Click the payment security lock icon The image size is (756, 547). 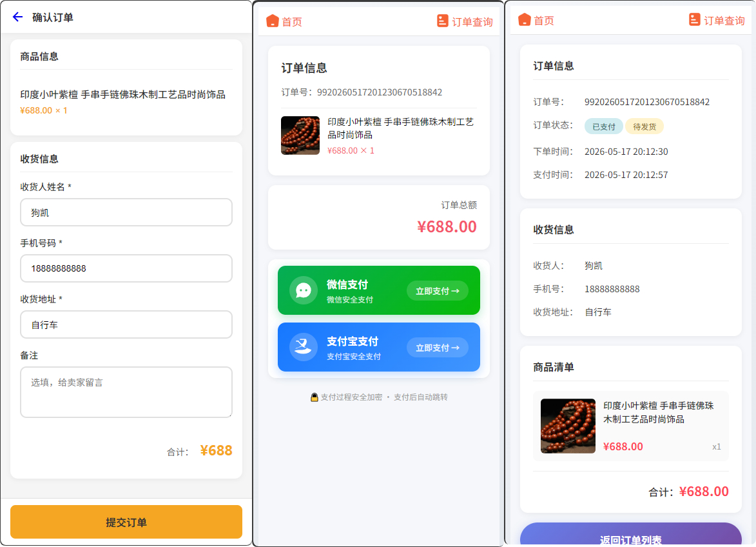point(315,397)
